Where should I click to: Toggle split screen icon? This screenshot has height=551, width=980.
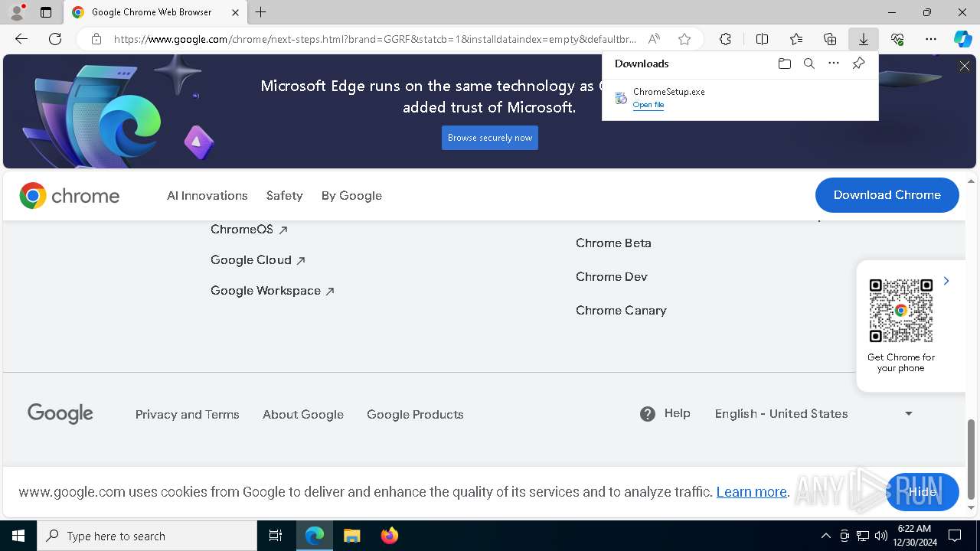click(762, 39)
